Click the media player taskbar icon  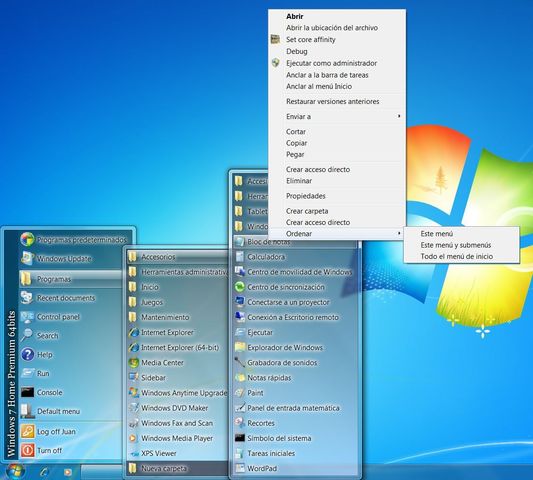pyautogui.click(x=68, y=472)
